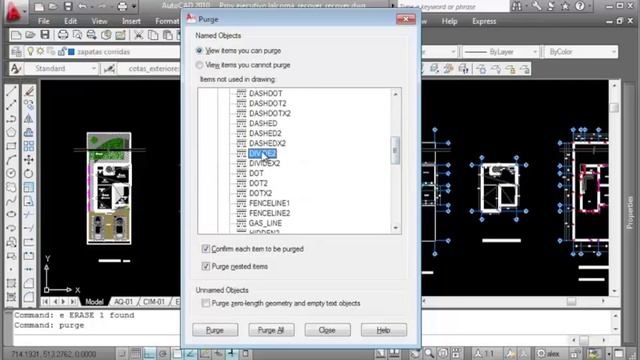Select GAS_LINE linetype in the list

(265, 223)
